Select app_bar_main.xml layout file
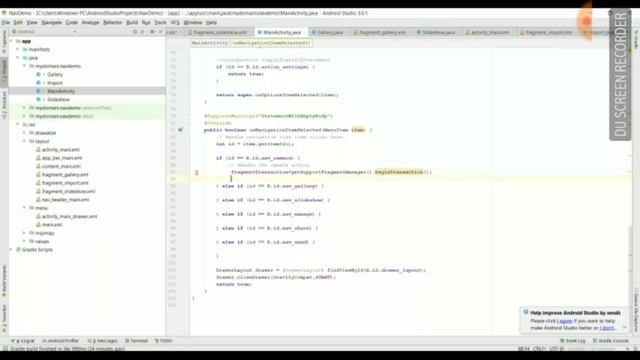Image resolution: width=640 pixels, height=360 pixels. [62, 158]
